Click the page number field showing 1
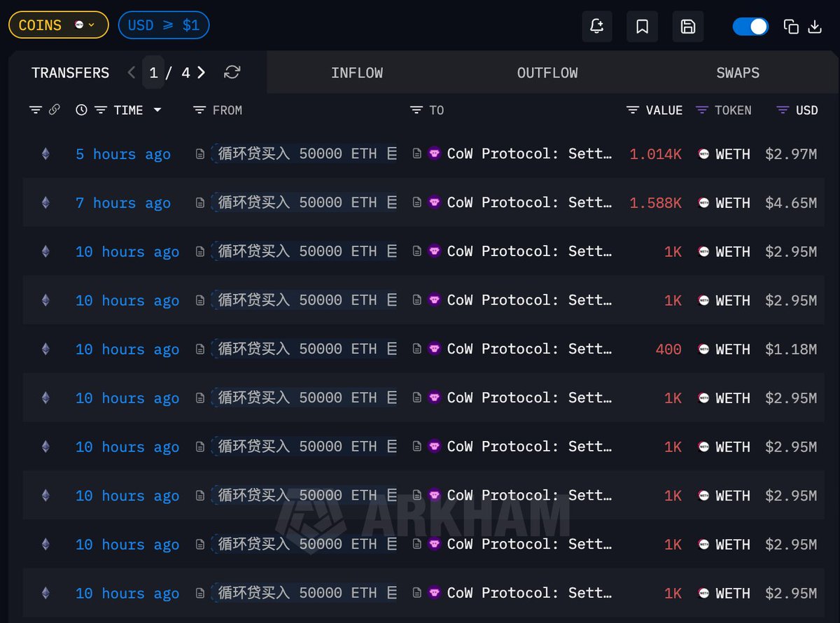This screenshot has height=623, width=840. 153,73
